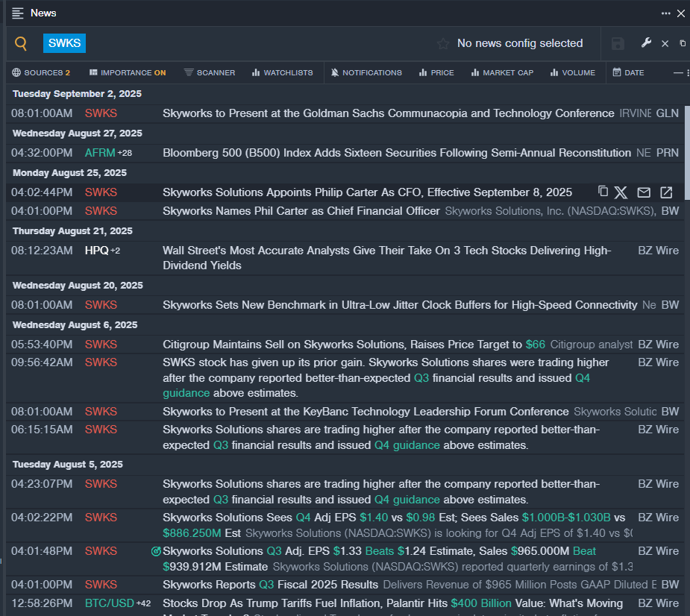
Task: Open the Scanner filter
Action: 210,72
